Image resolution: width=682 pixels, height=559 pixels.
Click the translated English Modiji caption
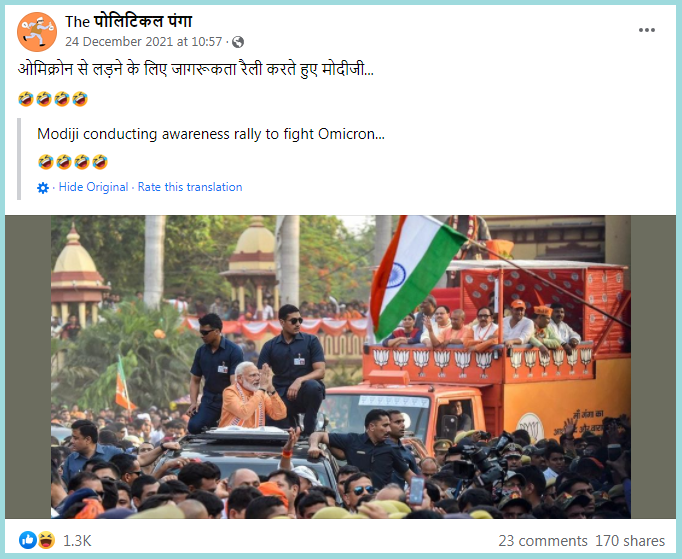point(211,134)
